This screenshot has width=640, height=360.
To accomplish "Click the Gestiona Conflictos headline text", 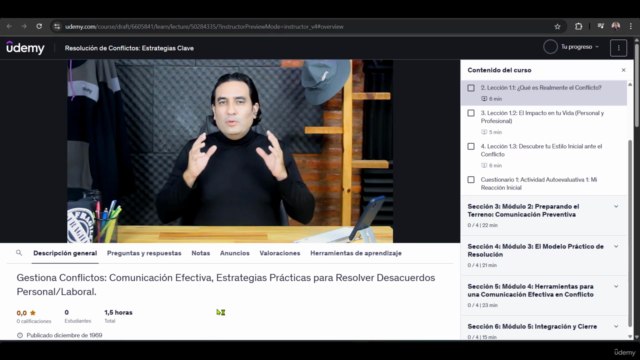I will point(226,284).
